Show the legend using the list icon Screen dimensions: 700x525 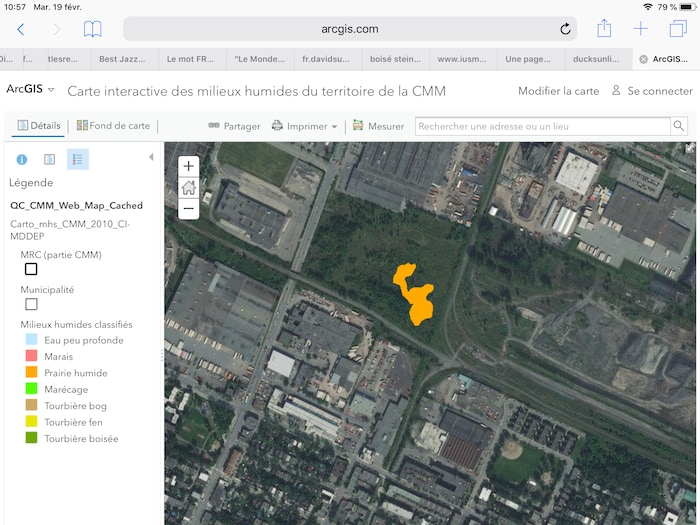pos(77,159)
